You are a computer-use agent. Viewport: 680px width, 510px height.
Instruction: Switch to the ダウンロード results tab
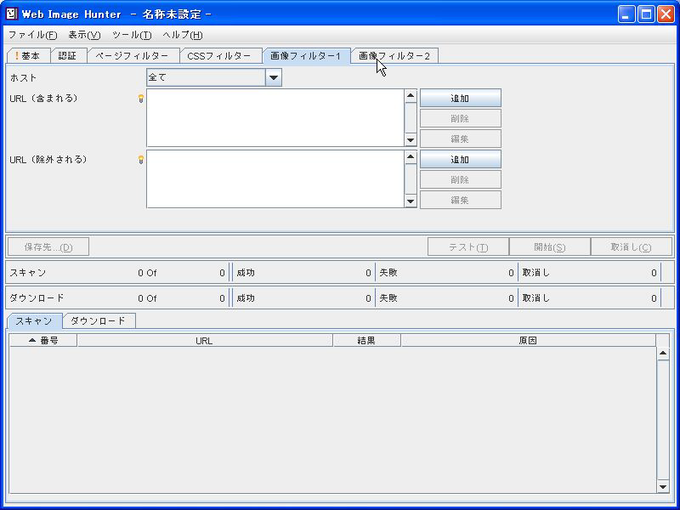point(98,321)
